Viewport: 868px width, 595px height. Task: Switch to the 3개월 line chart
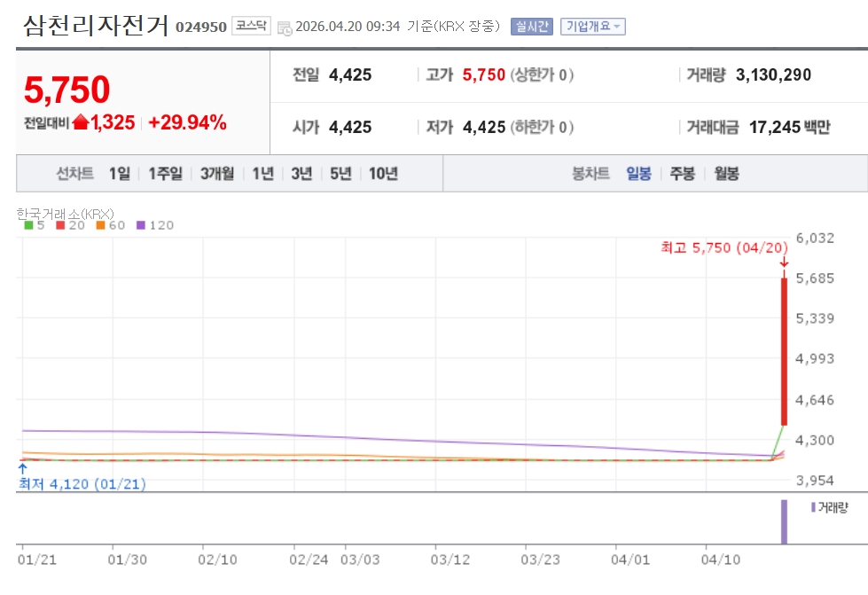[217, 174]
